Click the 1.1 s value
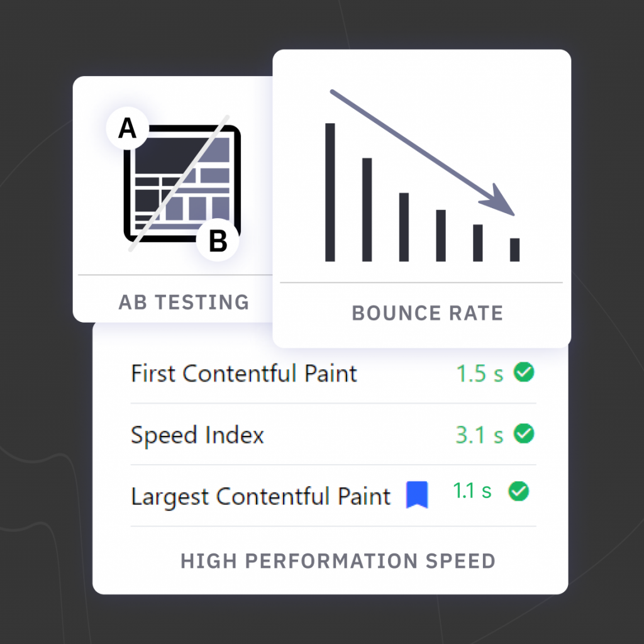The image size is (644, 644). [x=472, y=491]
